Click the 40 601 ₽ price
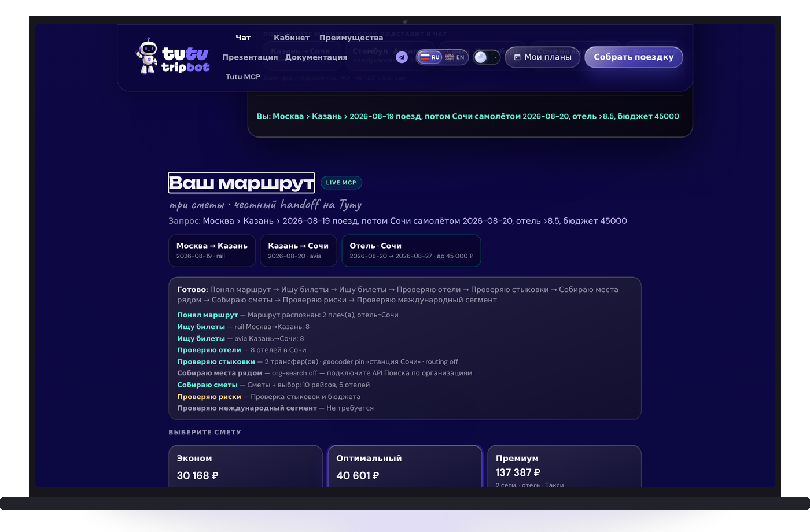 click(358, 475)
